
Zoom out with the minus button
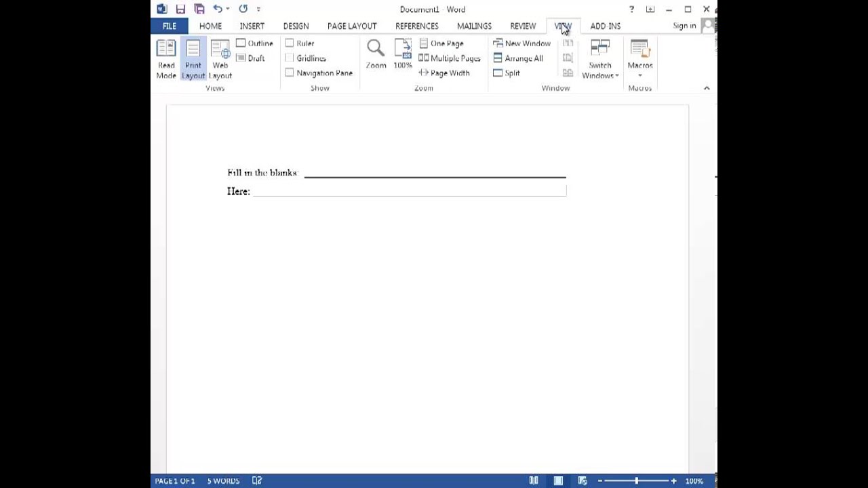[599, 481]
